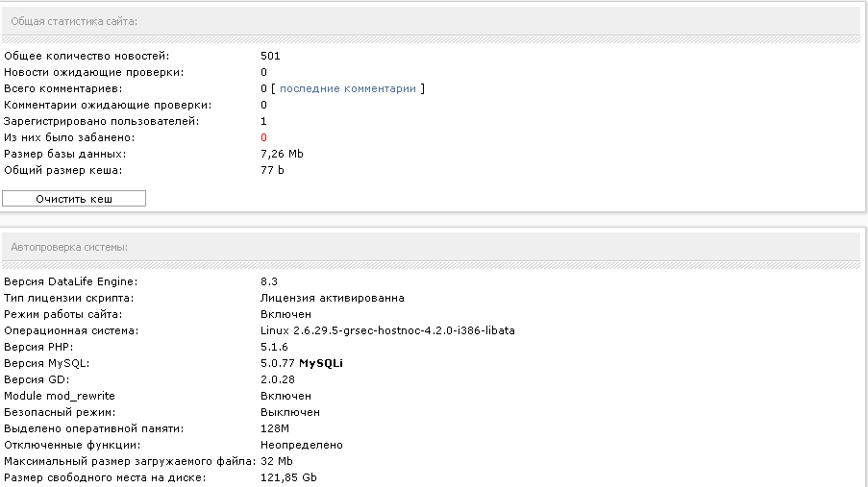This screenshot has height=487, width=868.
Task: Click the Безопасный режим status Выключен
Action: pyautogui.click(x=290, y=412)
